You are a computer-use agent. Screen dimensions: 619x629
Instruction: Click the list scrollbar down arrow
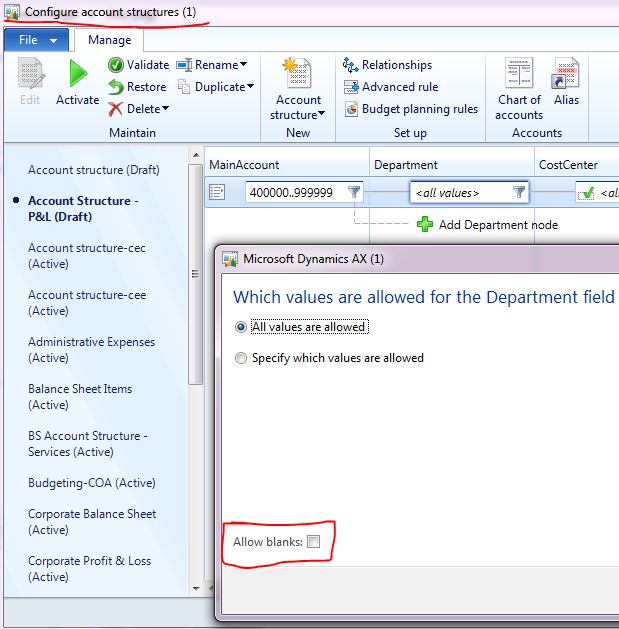coord(196,588)
